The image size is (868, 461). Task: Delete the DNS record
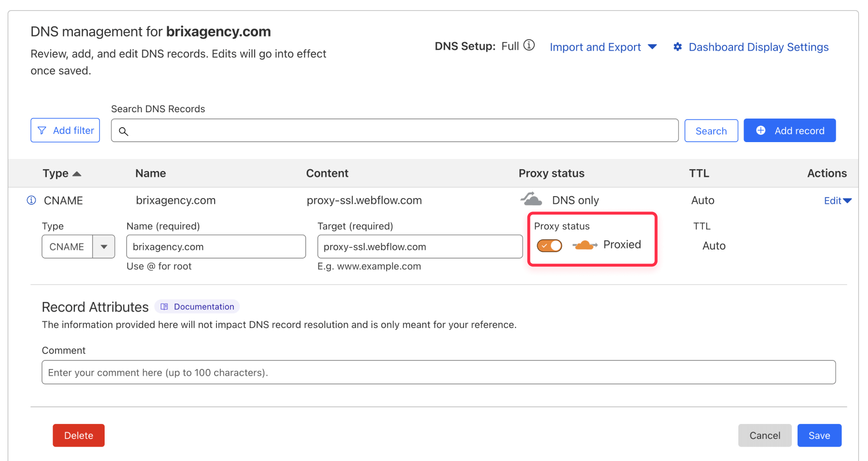pyautogui.click(x=79, y=435)
